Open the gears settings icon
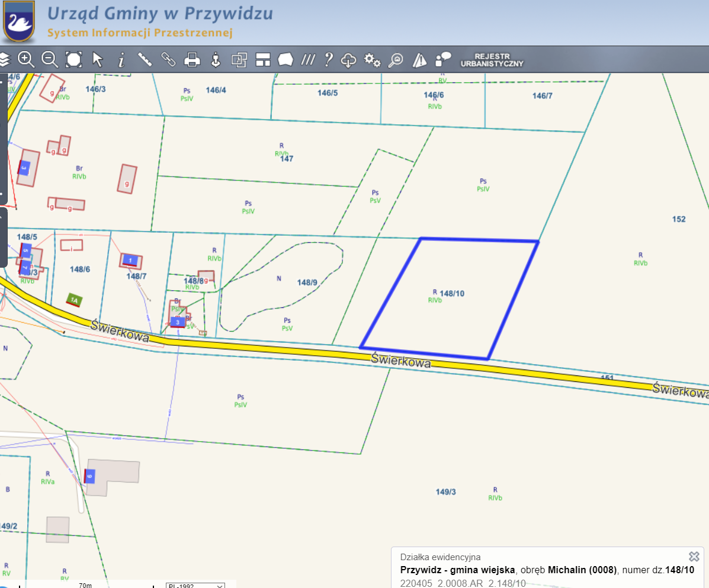The image size is (709, 588). (x=372, y=59)
